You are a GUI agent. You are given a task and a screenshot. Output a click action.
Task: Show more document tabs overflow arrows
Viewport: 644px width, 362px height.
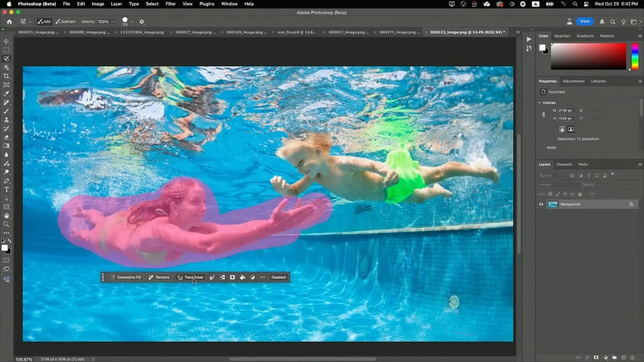tap(518, 32)
